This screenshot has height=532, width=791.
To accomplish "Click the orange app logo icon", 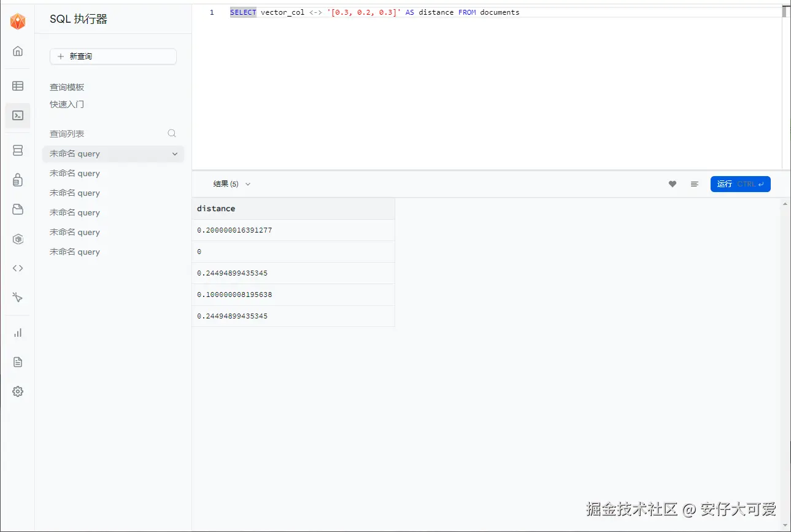I will [18, 21].
